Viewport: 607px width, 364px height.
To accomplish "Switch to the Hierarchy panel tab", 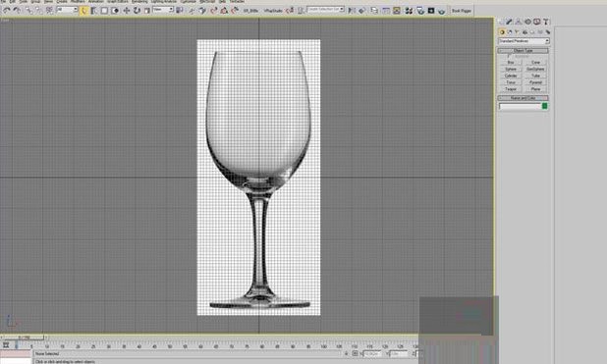I will click(518, 22).
